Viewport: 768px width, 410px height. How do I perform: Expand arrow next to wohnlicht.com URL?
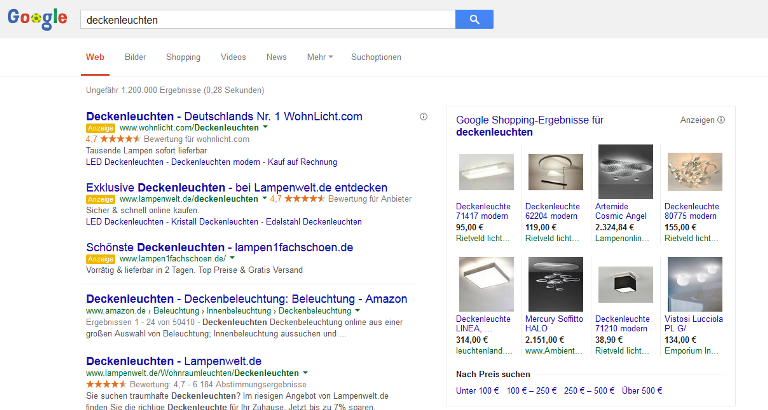(265, 127)
